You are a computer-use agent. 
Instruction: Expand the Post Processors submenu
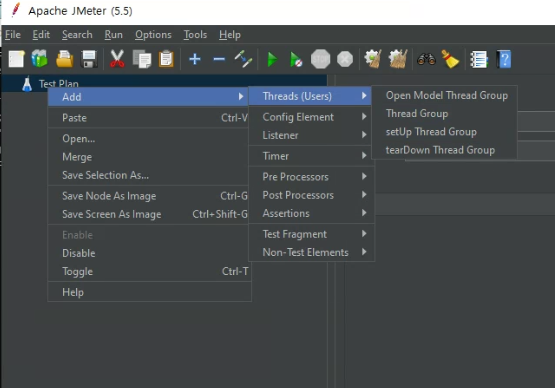(311, 195)
